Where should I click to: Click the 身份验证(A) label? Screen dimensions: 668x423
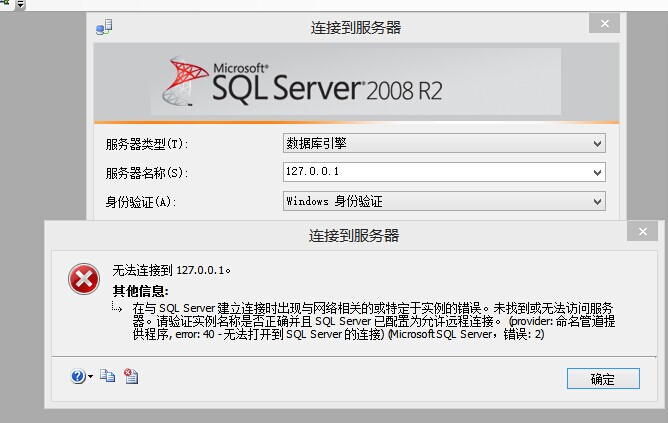coord(141,201)
